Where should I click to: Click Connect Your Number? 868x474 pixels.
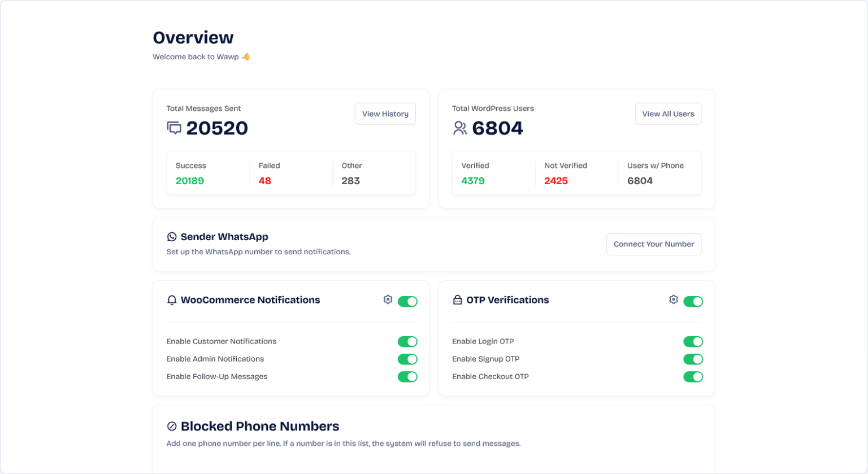point(653,244)
